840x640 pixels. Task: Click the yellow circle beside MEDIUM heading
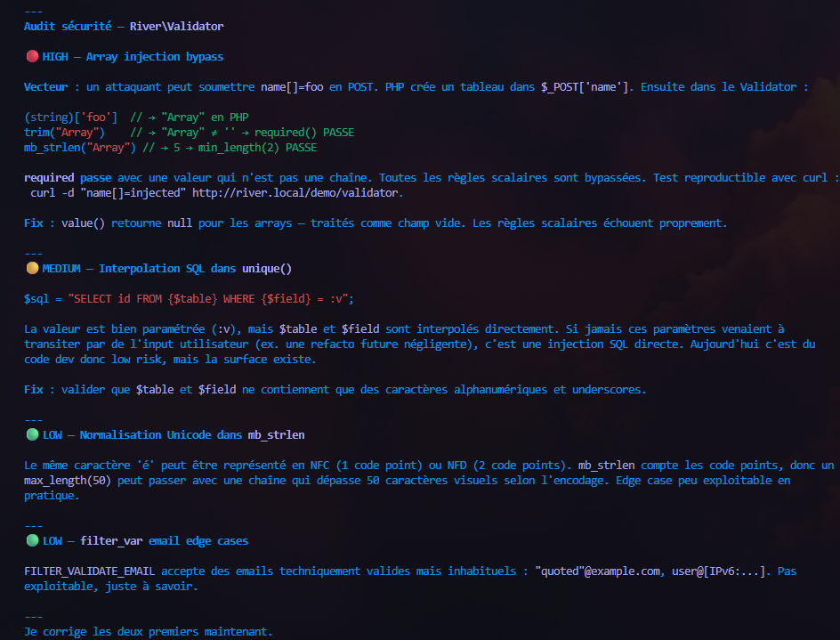32,268
